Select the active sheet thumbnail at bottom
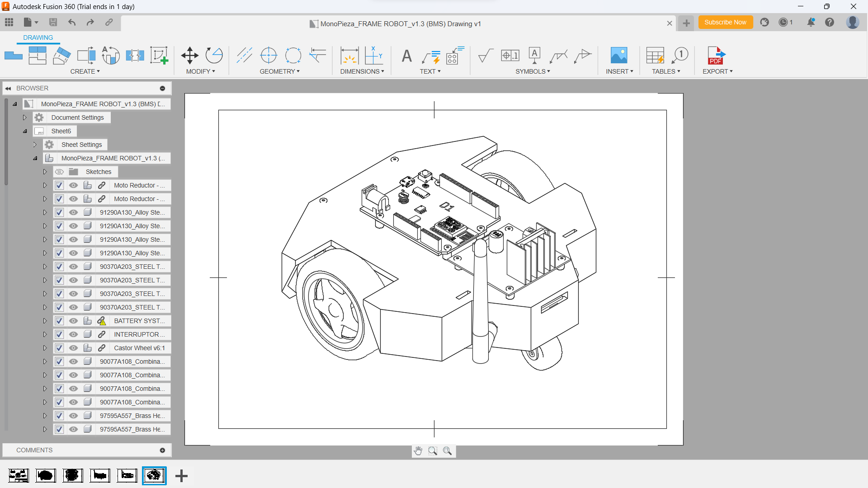Image resolution: width=868 pixels, height=488 pixels. tap(153, 475)
